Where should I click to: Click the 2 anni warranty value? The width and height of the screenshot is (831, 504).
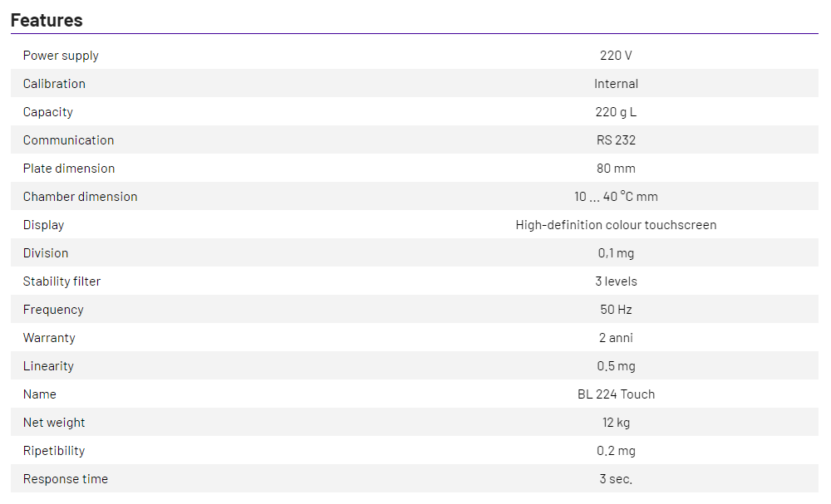pyautogui.click(x=616, y=338)
